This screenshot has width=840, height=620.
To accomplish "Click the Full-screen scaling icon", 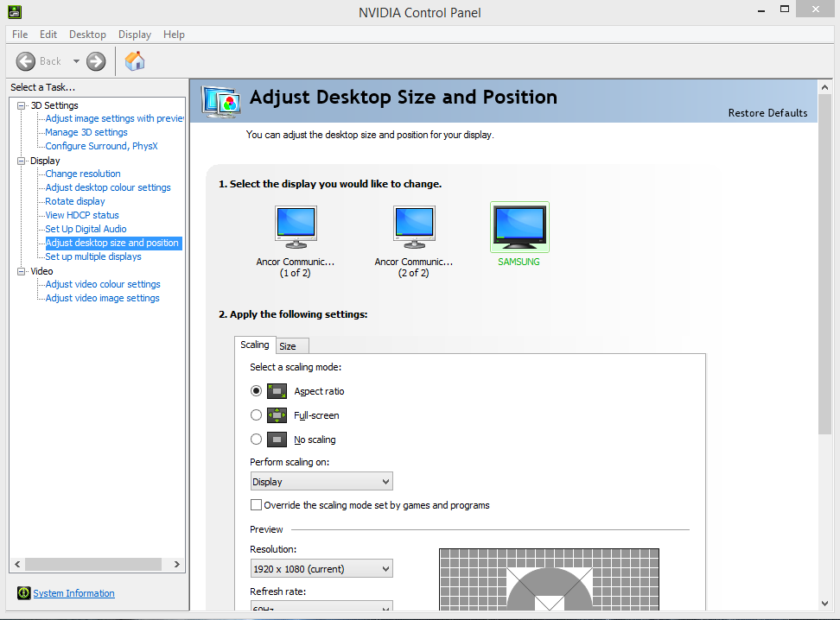I will tap(277, 415).
